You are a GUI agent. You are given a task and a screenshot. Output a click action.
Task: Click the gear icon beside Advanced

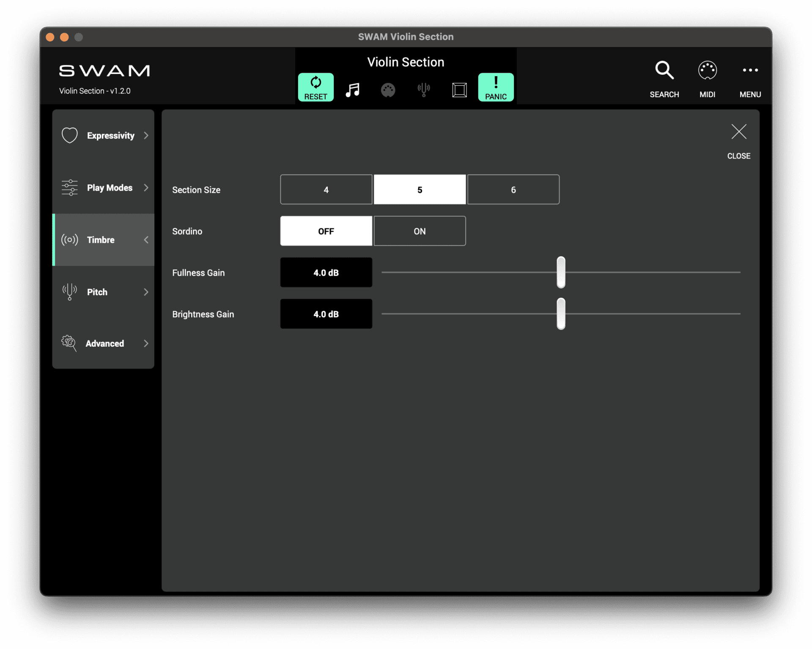click(x=69, y=343)
